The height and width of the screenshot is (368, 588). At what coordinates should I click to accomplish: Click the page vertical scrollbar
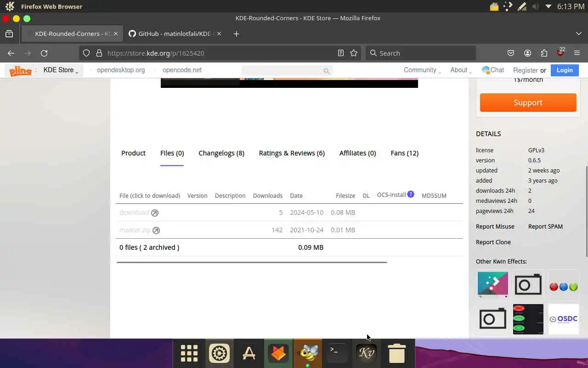[586, 212]
